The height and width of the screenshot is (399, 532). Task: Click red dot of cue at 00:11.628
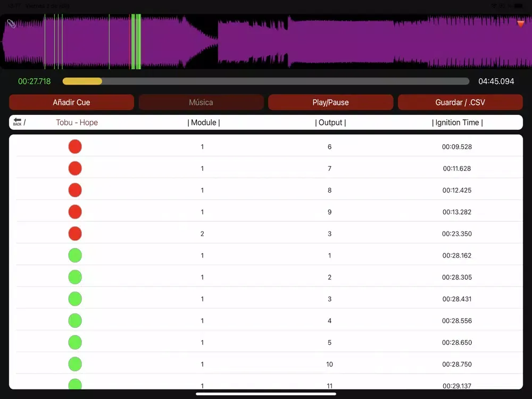[x=75, y=168]
